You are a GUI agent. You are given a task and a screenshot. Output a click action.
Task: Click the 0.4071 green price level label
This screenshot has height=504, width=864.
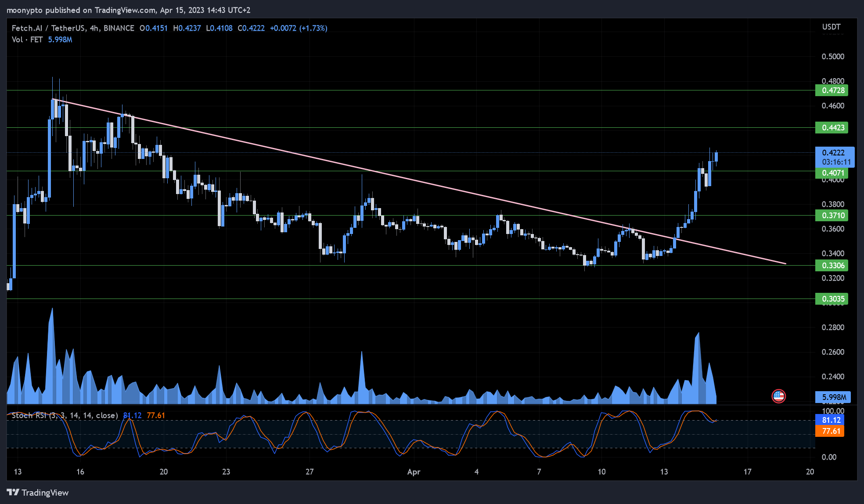point(832,173)
